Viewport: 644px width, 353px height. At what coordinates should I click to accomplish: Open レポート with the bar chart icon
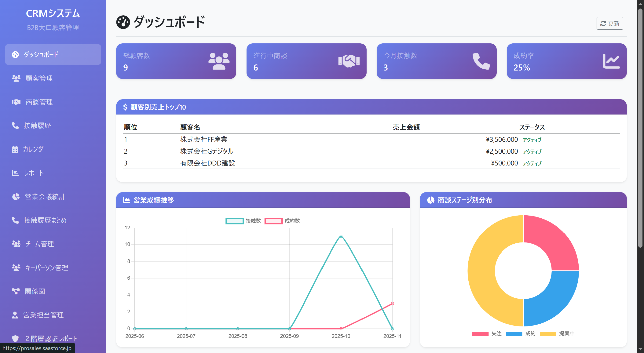coord(15,173)
